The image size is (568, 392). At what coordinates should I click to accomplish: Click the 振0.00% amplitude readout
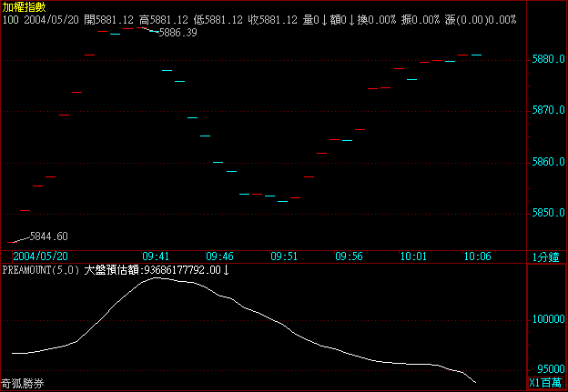421,19
